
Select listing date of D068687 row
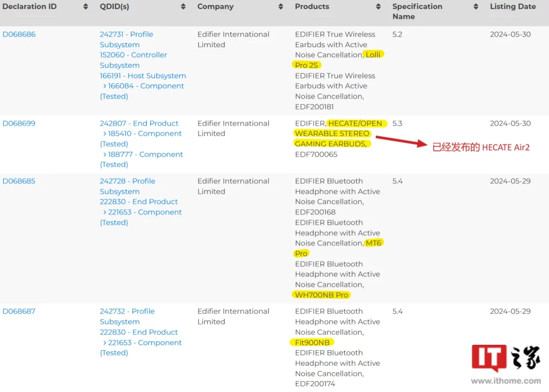(x=510, y=311)
